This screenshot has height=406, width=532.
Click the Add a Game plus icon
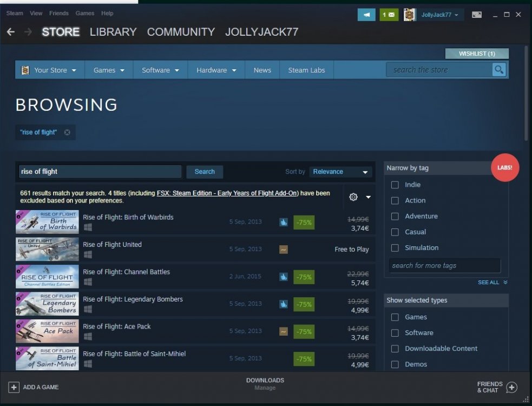[x=14, y=387]
